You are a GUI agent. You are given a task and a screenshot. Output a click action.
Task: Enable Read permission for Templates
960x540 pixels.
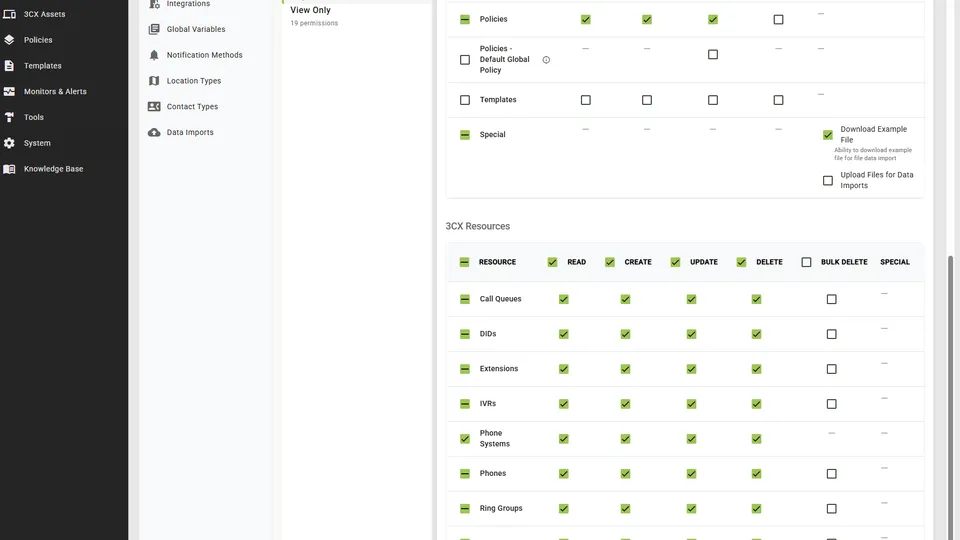(x=586, y=100)
